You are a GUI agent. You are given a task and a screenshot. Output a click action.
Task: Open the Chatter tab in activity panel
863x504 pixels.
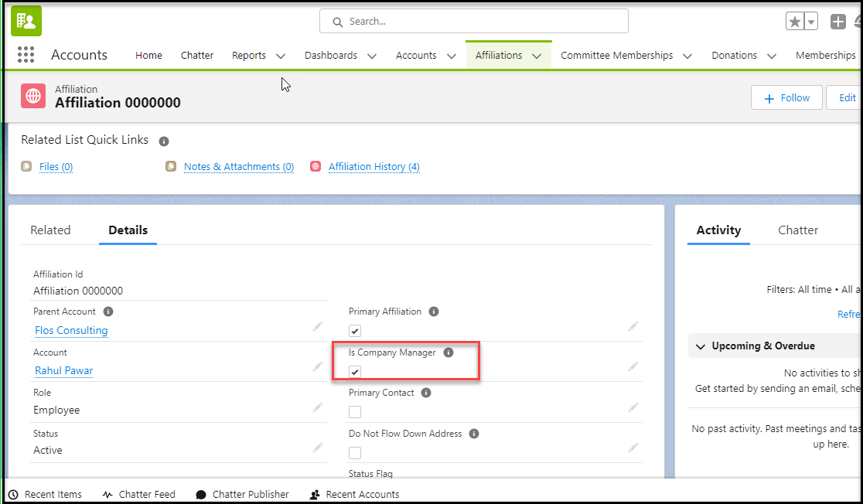(x=798, y=230)
